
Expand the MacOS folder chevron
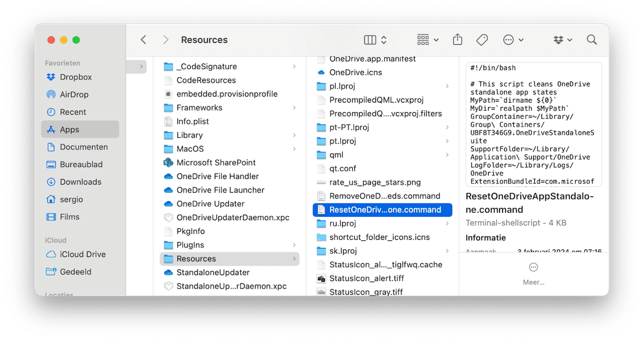click(x=294, y=149)
